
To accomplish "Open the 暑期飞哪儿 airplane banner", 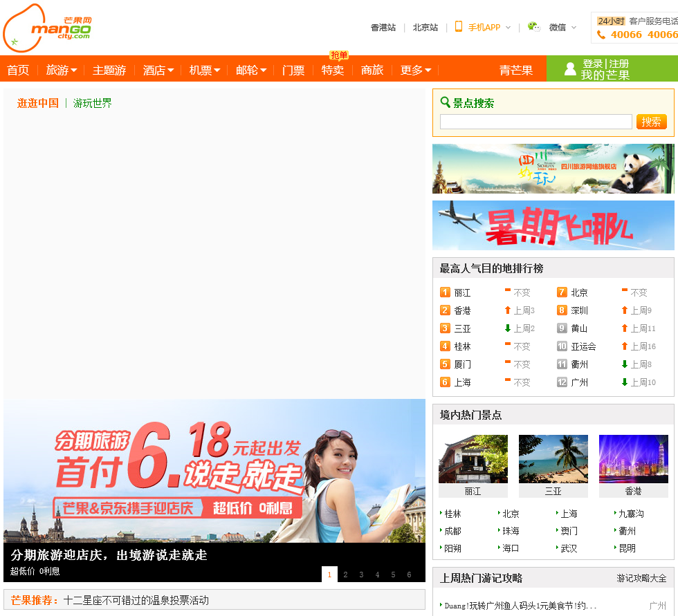I will (x=553, y=225).
